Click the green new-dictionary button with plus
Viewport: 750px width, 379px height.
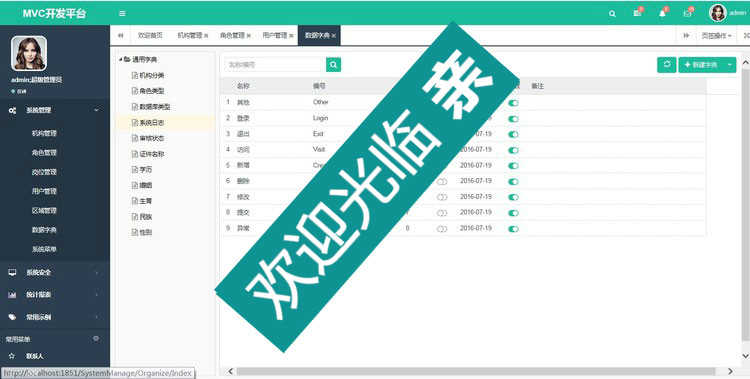pos(701,65)
